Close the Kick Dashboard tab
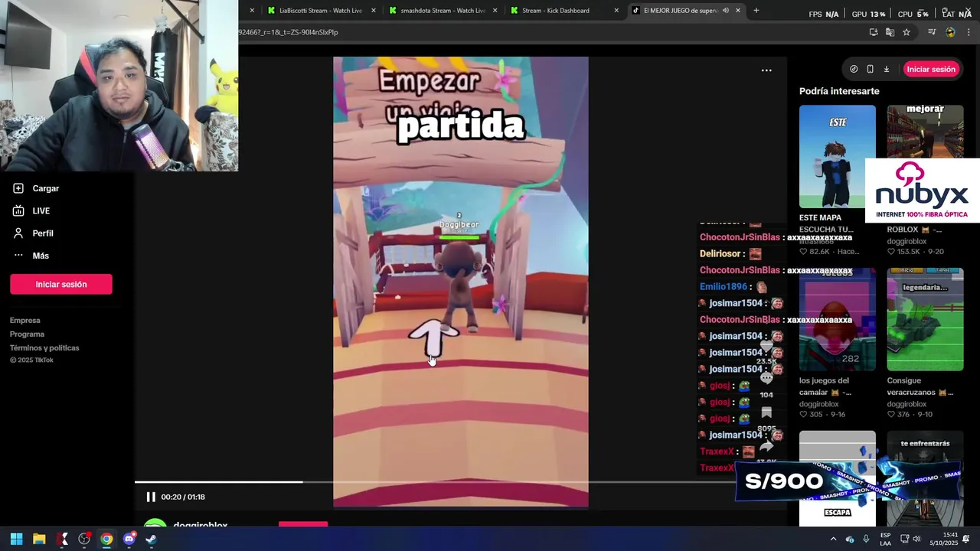 616,11
